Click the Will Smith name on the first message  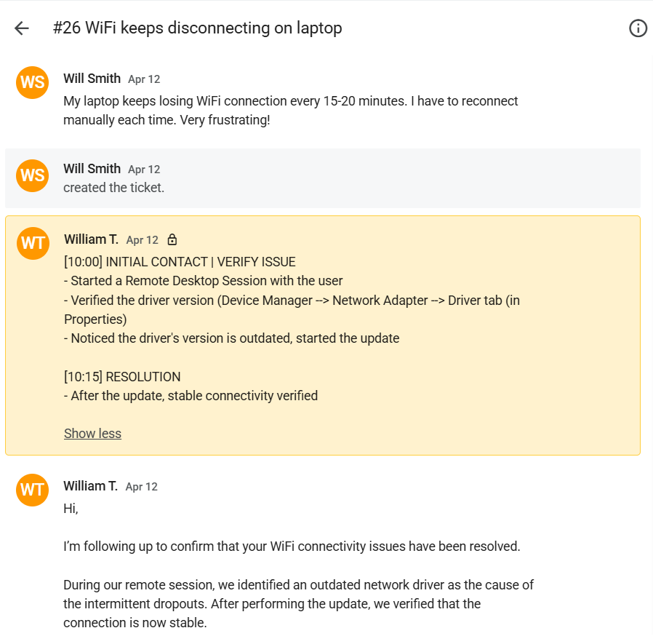(x=92, y=79)
